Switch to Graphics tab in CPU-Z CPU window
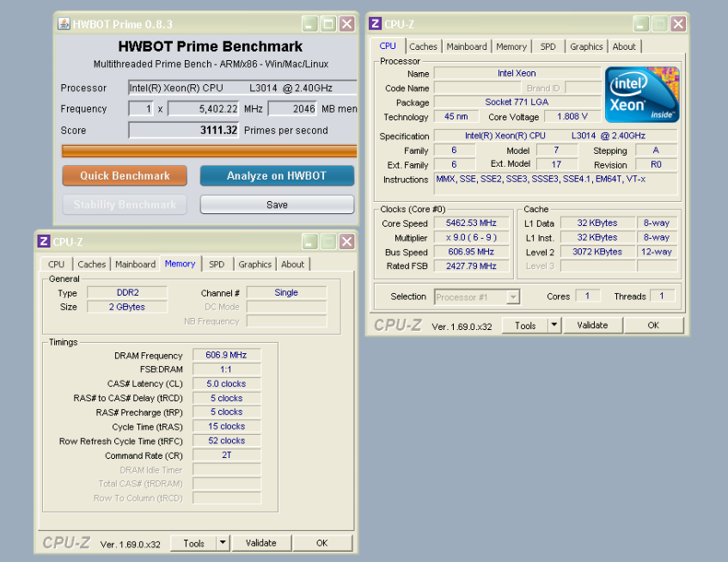The width and height of the screenshot is (728, 562). [586, 46]
